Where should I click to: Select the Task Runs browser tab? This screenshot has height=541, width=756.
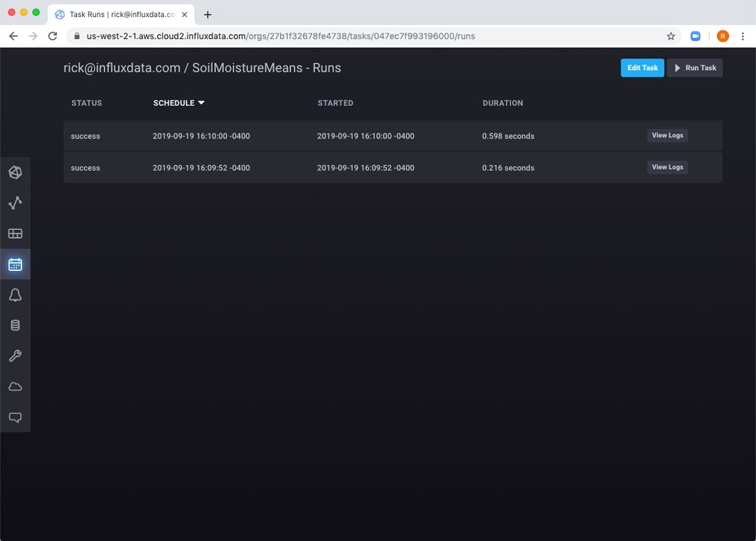[120, 14]
